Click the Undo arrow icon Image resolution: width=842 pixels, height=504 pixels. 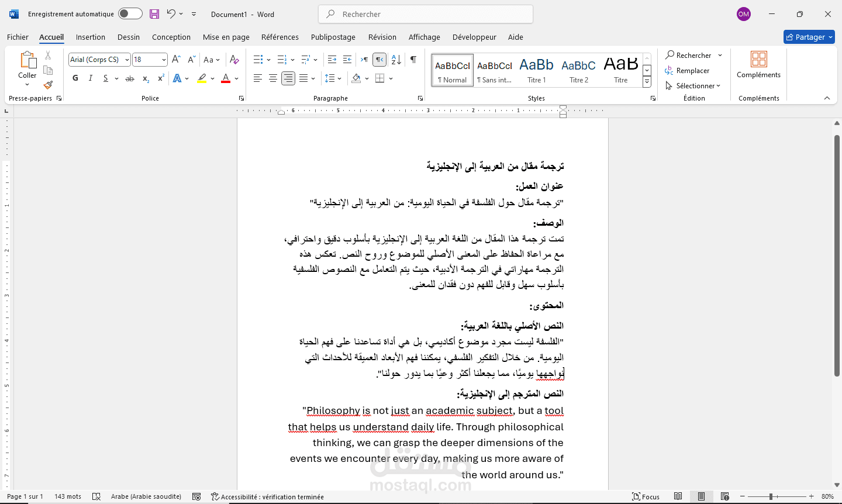171,13
